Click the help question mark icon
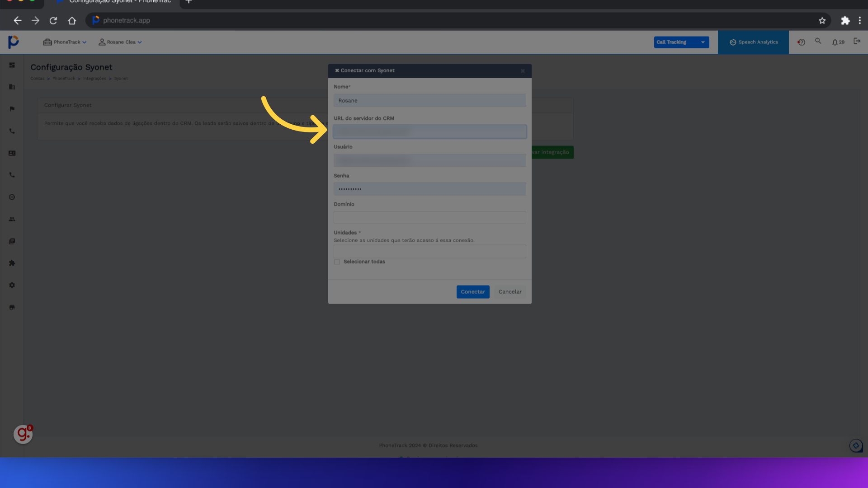Screen dimensions: 868x488 [x=801, y=42]
